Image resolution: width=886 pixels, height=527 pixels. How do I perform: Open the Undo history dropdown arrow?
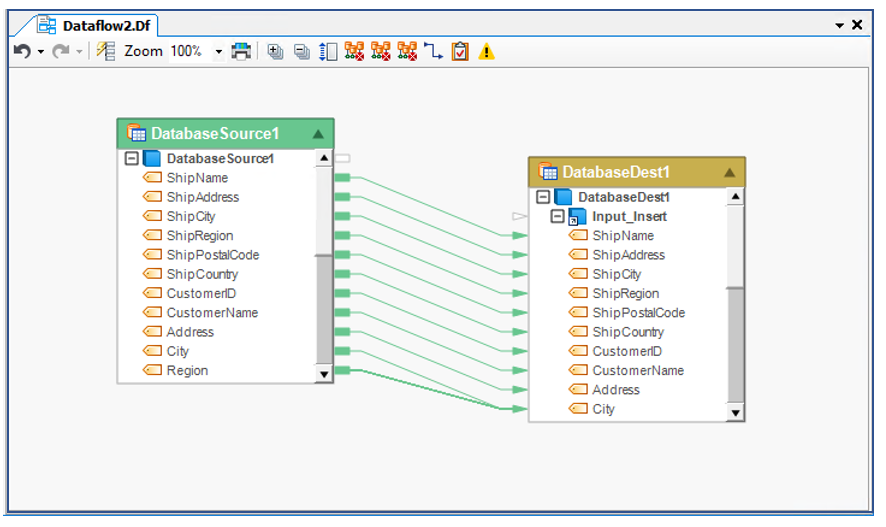41,52
